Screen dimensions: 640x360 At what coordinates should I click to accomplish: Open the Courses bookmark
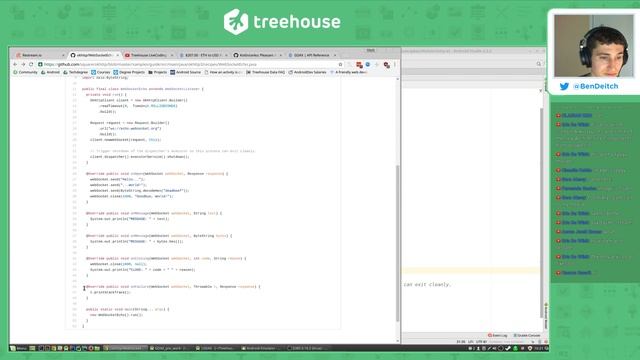click(x=101, y=72)
